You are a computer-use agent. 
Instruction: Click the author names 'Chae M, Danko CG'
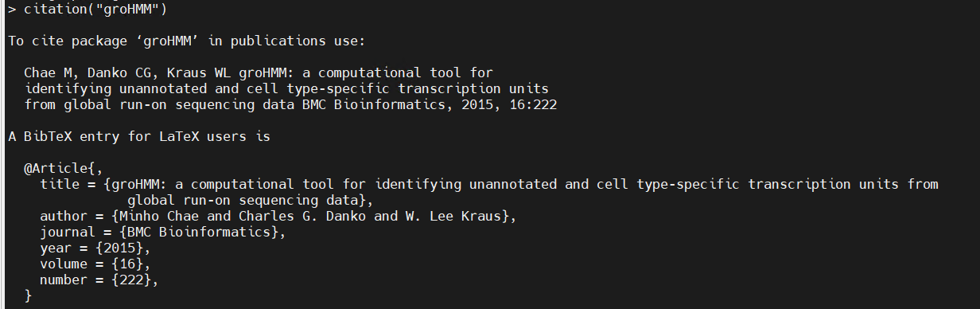[x=91, y=72]
